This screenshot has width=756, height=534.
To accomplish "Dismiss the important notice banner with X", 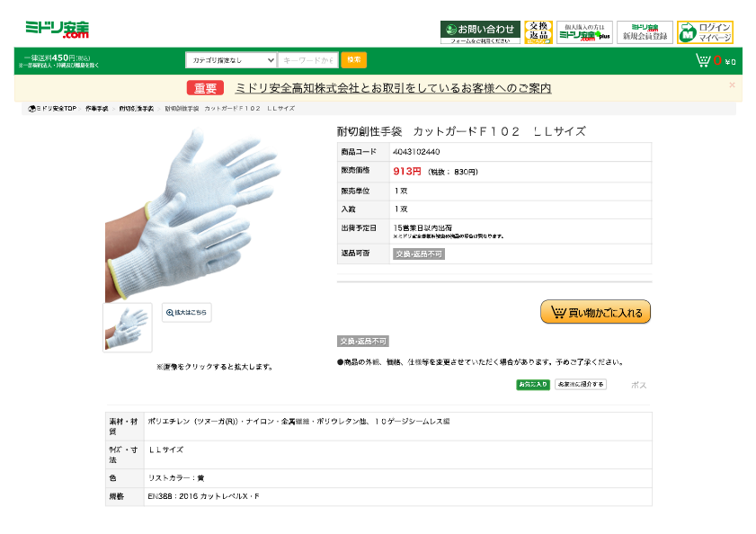I will [x=732, y=85].
